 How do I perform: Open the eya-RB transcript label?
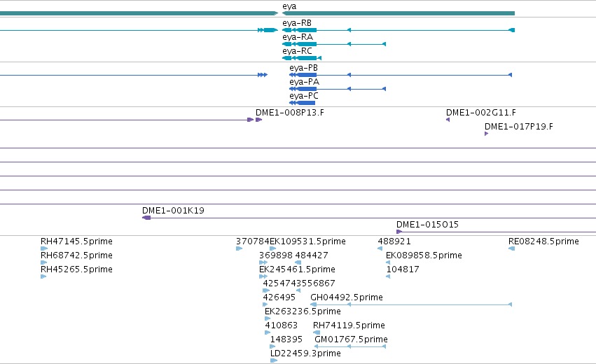coord(297,23)
